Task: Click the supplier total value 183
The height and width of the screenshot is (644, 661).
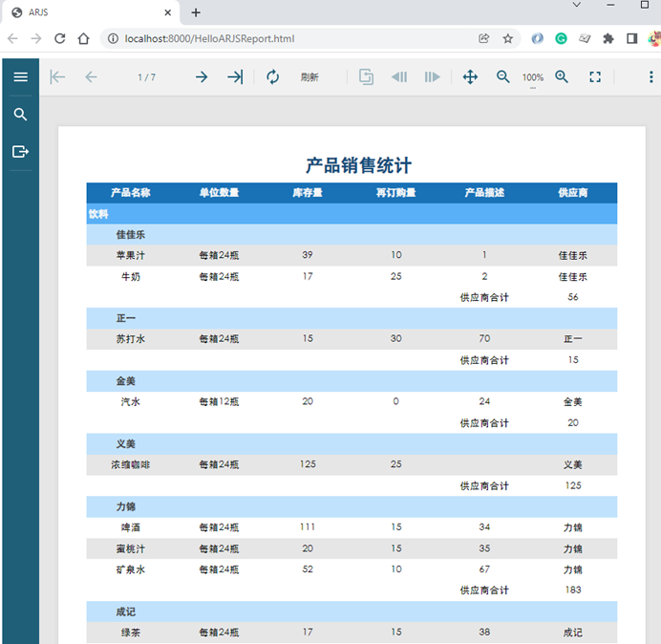Action: click(573, 590)
